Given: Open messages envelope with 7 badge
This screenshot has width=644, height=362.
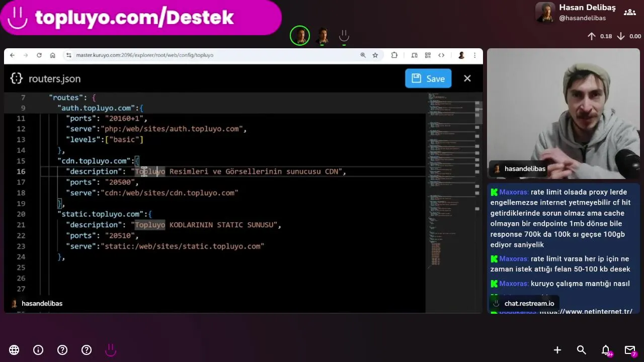Looking at the screenshot, I should [630, 350].
